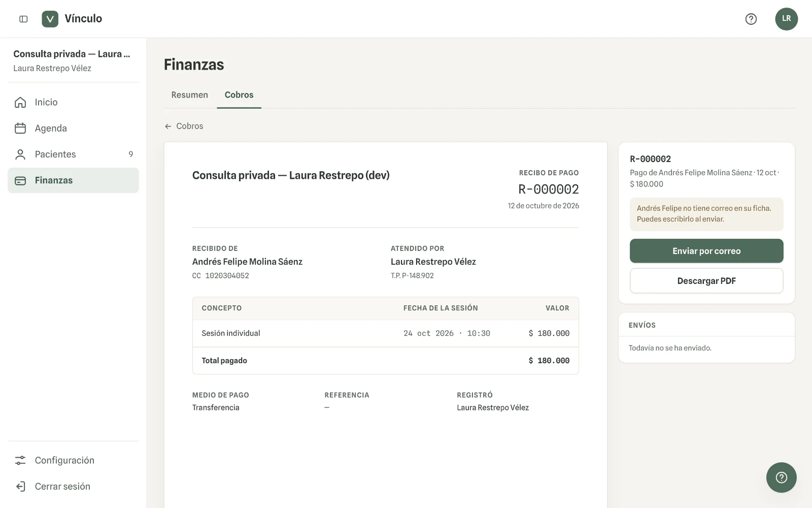Viewport: 812px width, 508px height.
Task: Click Descargar PDF button
Action: [706, 281]
